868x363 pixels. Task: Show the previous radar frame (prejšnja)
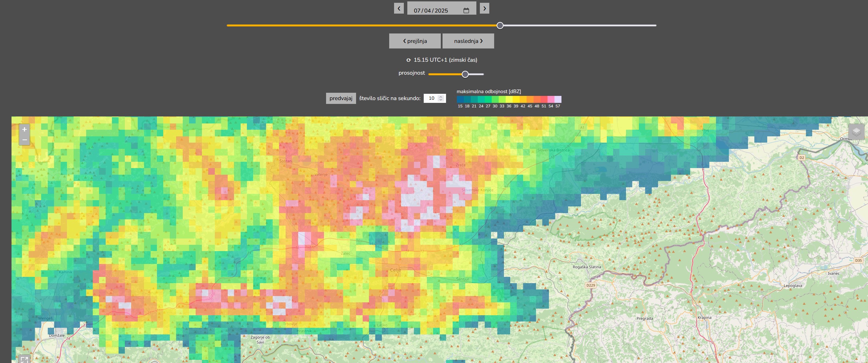[415, 41]
